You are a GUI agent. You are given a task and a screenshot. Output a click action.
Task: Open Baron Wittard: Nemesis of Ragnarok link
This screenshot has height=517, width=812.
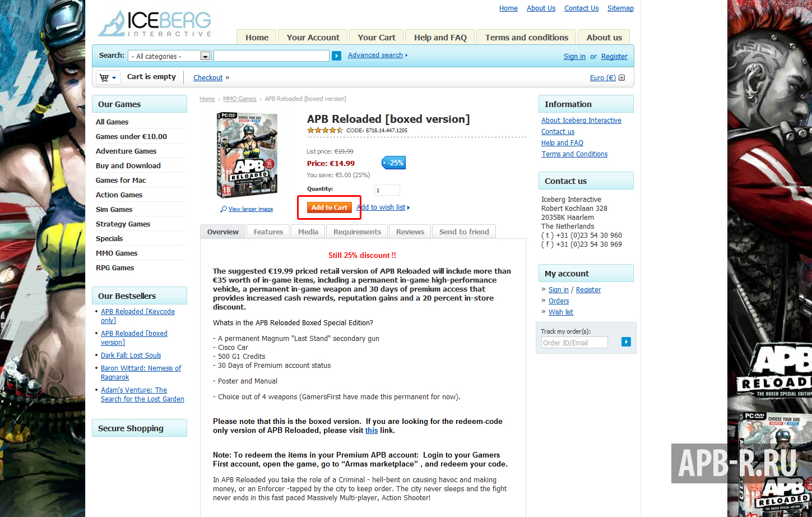(141, 373)
